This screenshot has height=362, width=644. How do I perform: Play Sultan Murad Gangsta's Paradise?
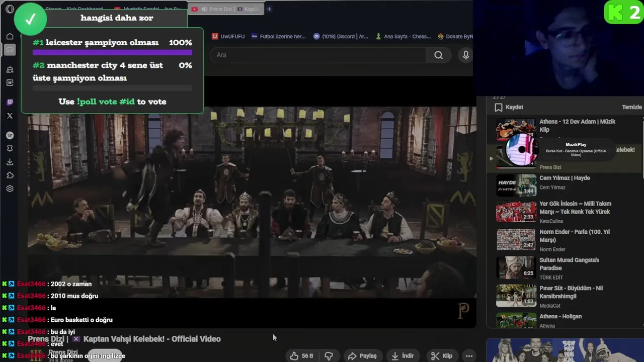click(569, 264)
